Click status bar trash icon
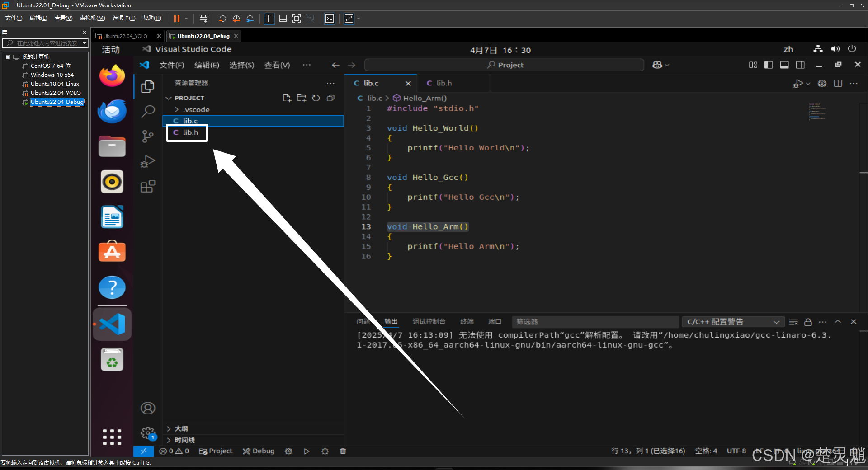 pyautogui.click(x=343, y=451)
